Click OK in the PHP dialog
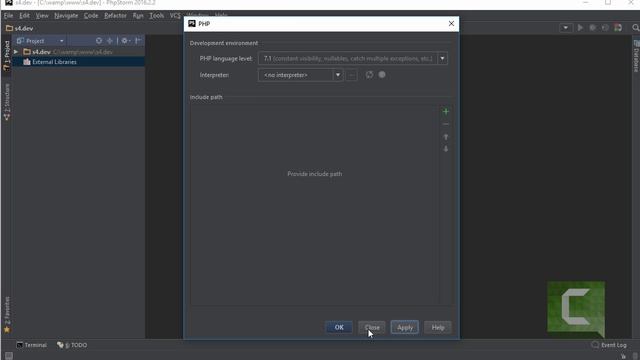This screenshot has height=360, width=640. tap(339, 327)
